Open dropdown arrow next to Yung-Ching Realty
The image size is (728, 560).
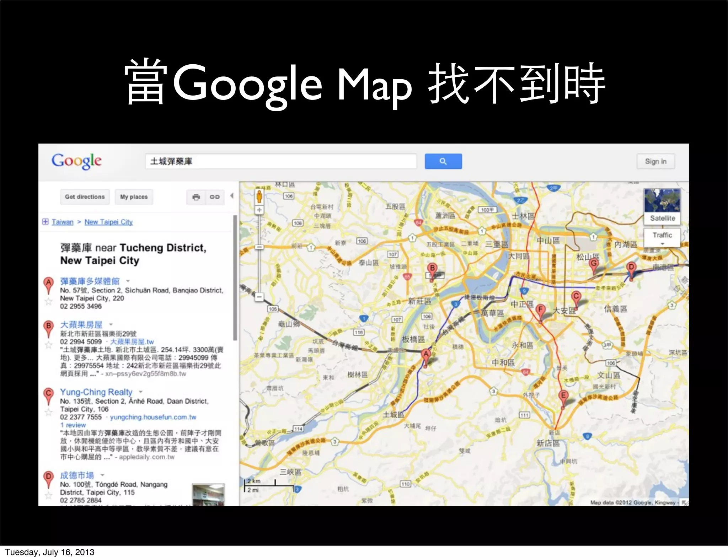(141, 392)
